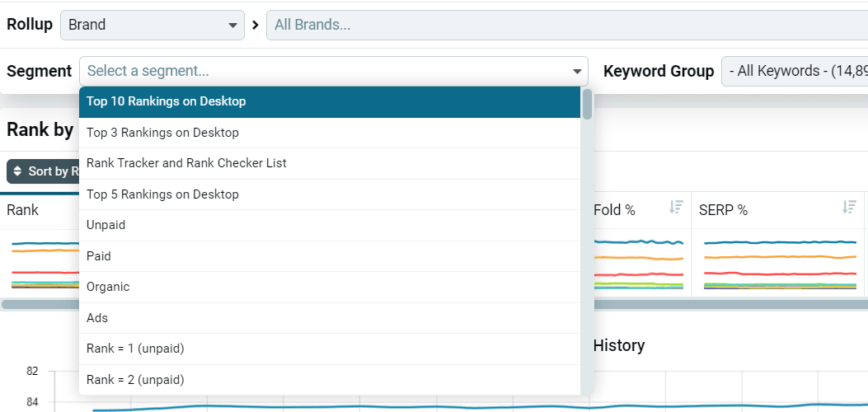Sort by the Fold % column icon

point(676,208)
